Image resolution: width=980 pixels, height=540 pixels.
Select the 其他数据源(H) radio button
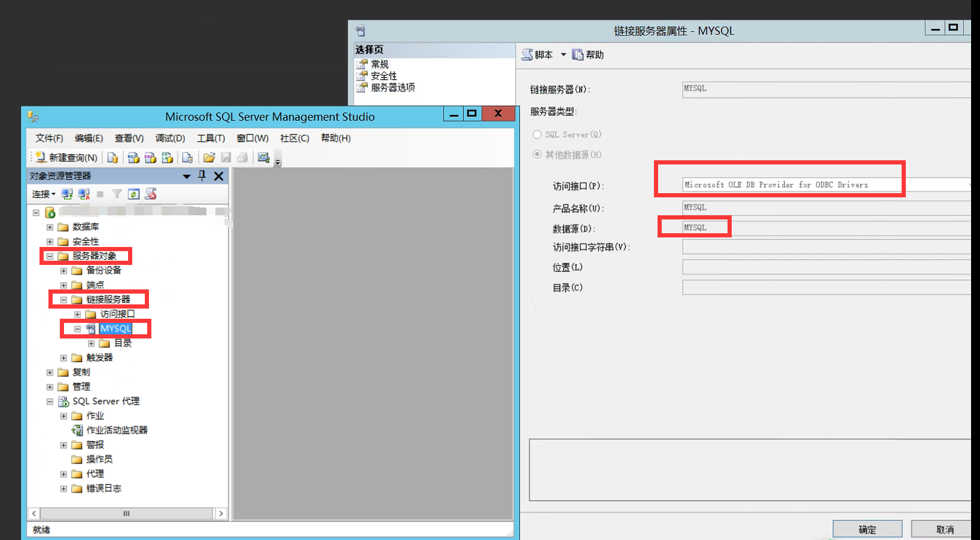(537, 154)
